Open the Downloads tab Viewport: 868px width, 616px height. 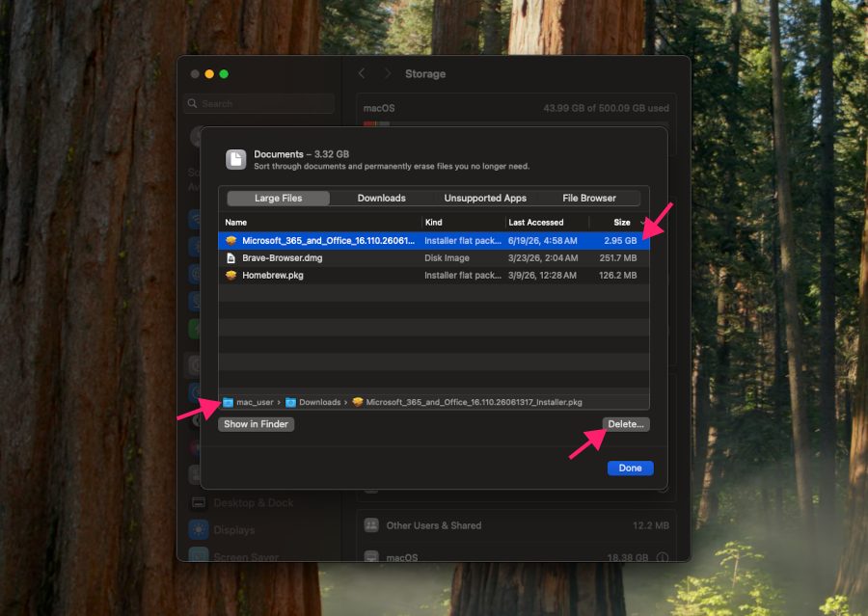[x=381, y=199]
